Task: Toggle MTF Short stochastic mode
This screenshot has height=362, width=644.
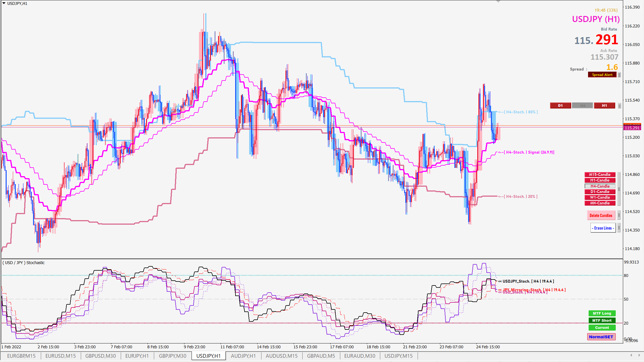Action: point(602,321)
